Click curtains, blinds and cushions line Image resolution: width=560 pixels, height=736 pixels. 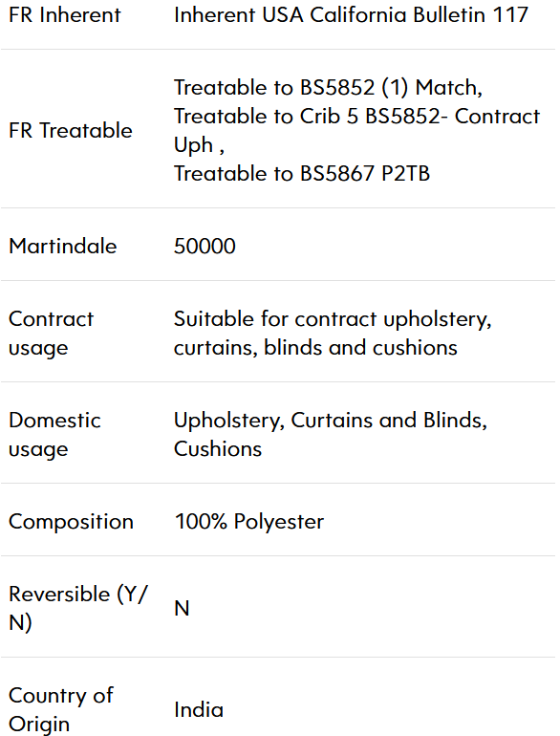(315, 348)
